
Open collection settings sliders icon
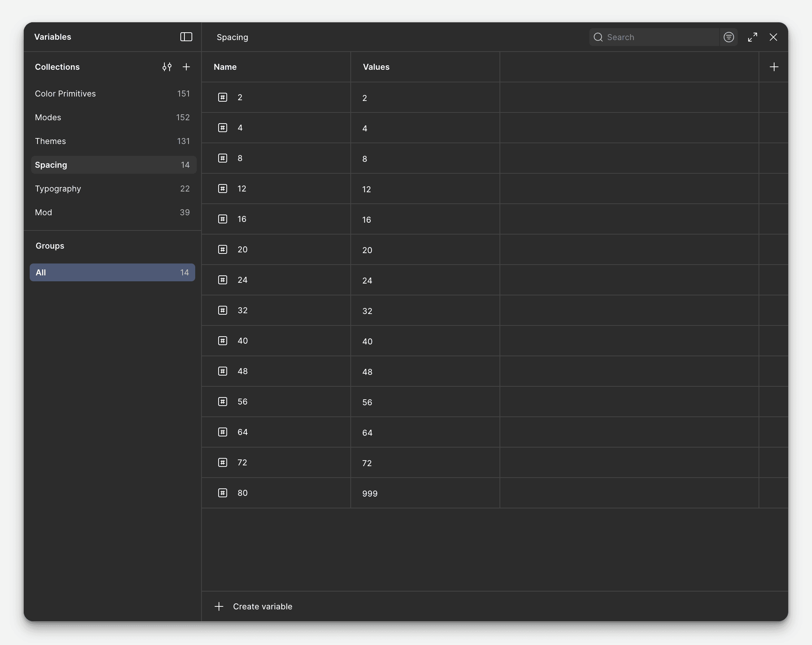pos(167,67)
